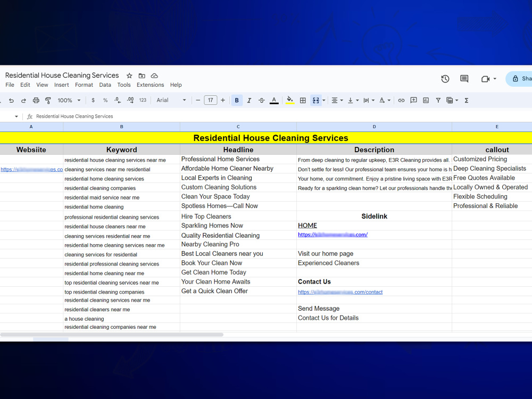532x399 pixels.
Task: Select cell 'Flexible Scheduling'
Action: pyautogui.click(x=492, y=197)
